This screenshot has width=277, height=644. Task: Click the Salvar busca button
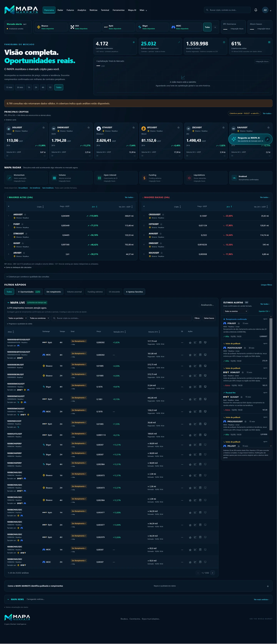209,318
